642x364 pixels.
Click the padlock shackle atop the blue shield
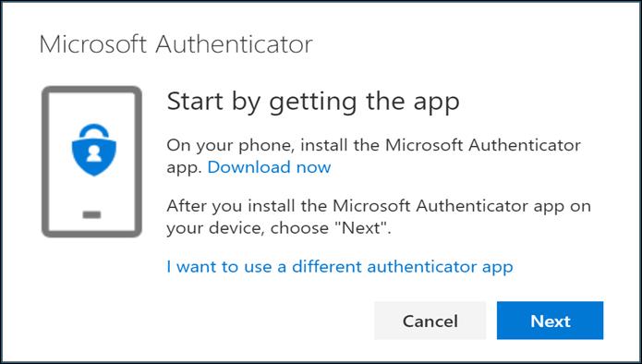94,131
